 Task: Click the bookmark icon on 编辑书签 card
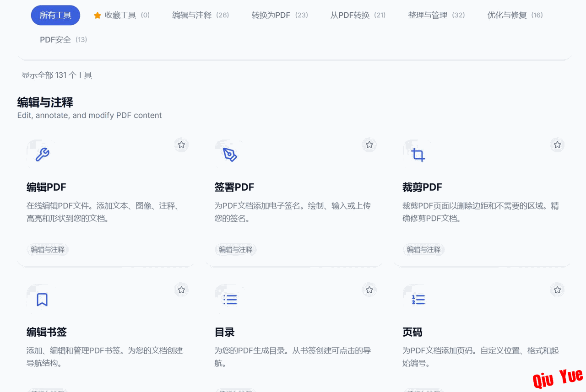tap(42, 300)
